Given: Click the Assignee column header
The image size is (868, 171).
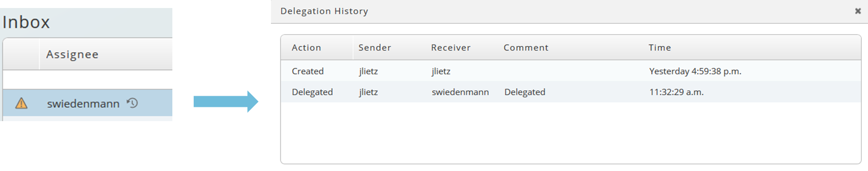Looking at the screenshot, I should tap(72, 54).
